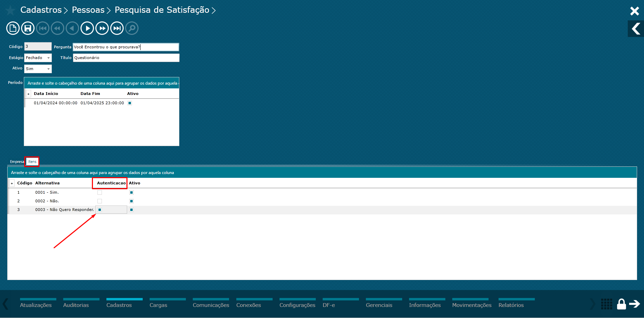Click the rewind double-arrow navigation icon
Screen dimensions: 644x318
point(57,28)
